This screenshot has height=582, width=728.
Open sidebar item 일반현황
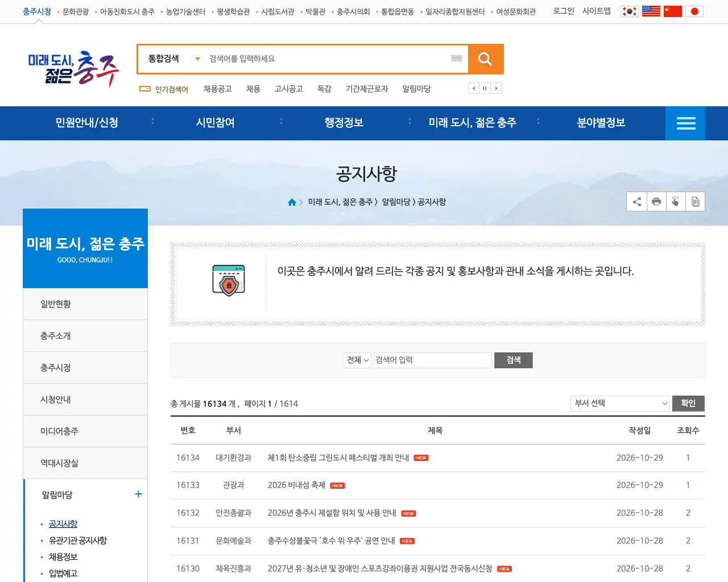85,304
